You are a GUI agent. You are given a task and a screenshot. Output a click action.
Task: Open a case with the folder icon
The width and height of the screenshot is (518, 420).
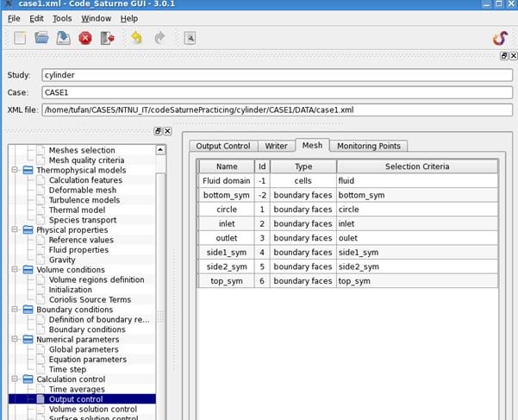click(x=41, y=38)
